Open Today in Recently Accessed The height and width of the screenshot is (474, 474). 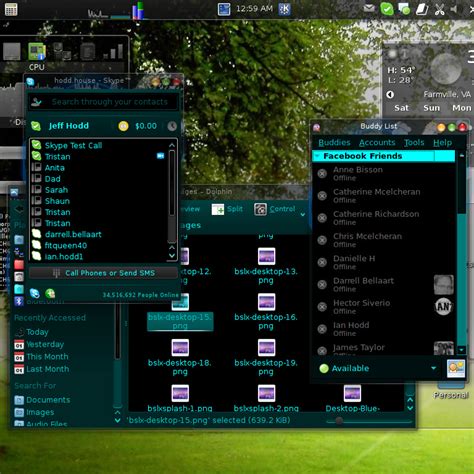(32, 332)
